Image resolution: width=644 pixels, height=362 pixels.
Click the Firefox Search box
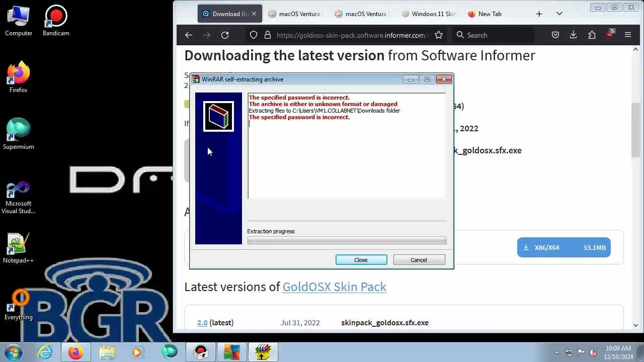[x=493, y=35]
